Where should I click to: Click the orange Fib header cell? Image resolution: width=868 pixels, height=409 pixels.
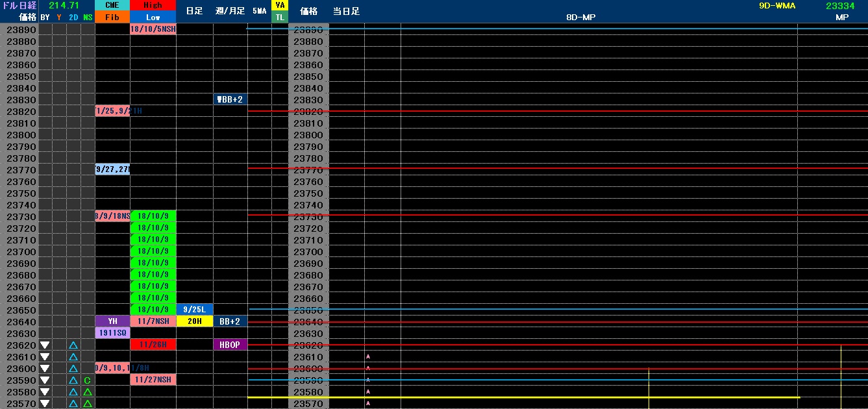(x=112, y=17)
